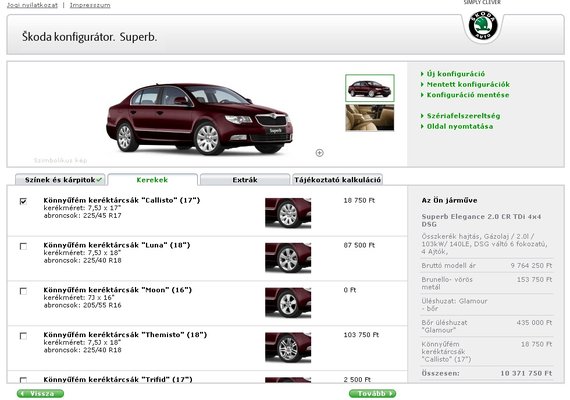
Task: Click the Škoda logo emblem
Action: tap(483, 25)
